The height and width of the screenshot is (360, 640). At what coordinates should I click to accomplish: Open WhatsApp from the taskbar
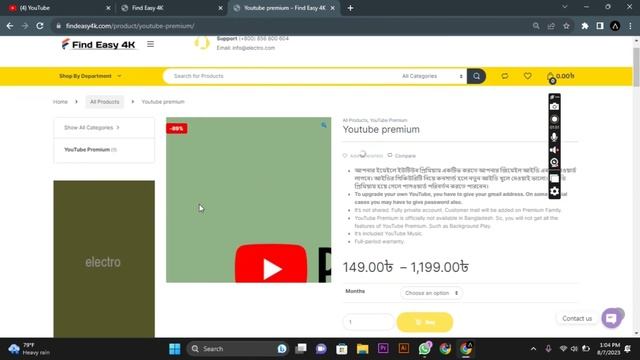tap(424, 349)
